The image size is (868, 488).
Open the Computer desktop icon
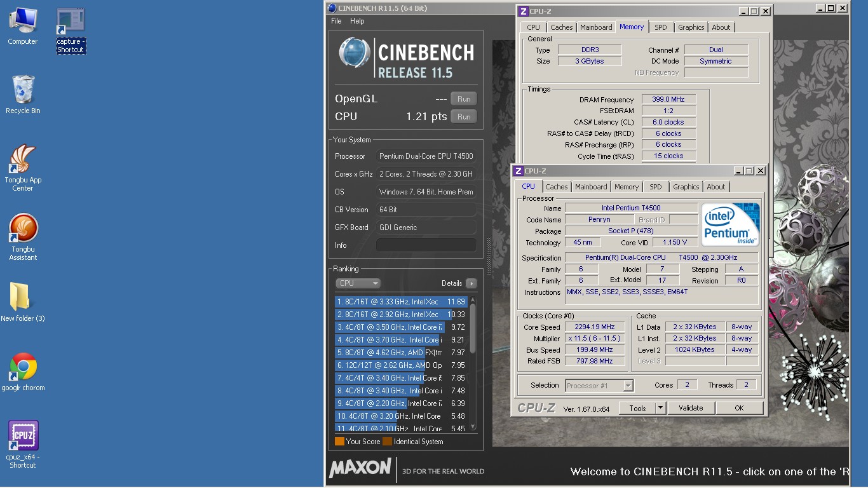pos(23,26)
